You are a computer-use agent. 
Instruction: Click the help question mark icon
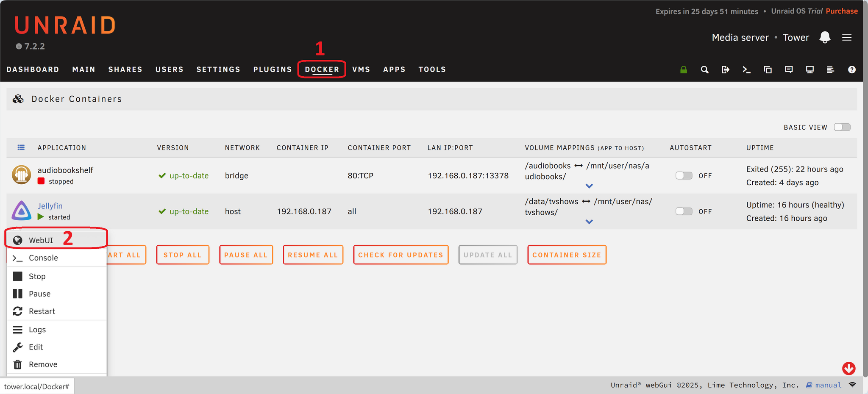coord(852,69)
